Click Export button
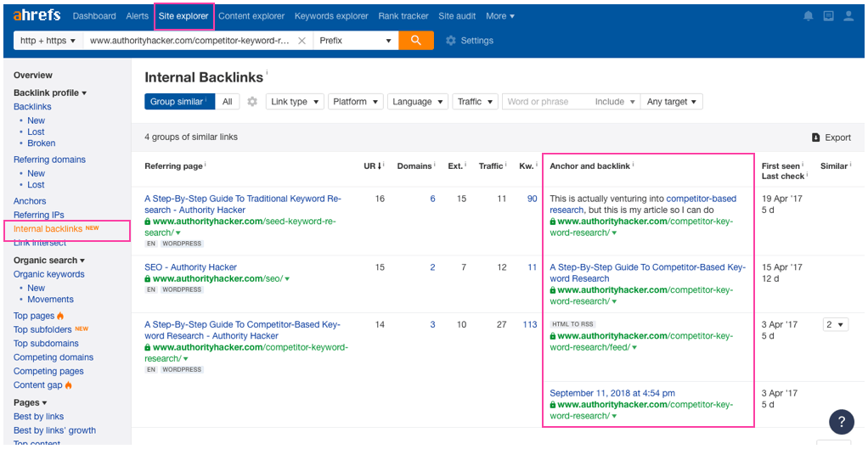This screenshot has height=449, width=868. (x=831, y=138)
